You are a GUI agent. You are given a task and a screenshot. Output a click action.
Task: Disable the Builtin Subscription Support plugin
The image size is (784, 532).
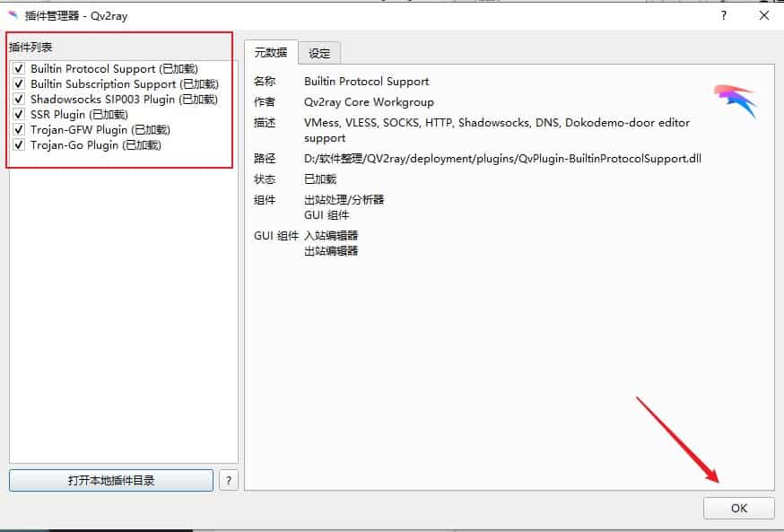pyautogui.click(x=20, y=83)
